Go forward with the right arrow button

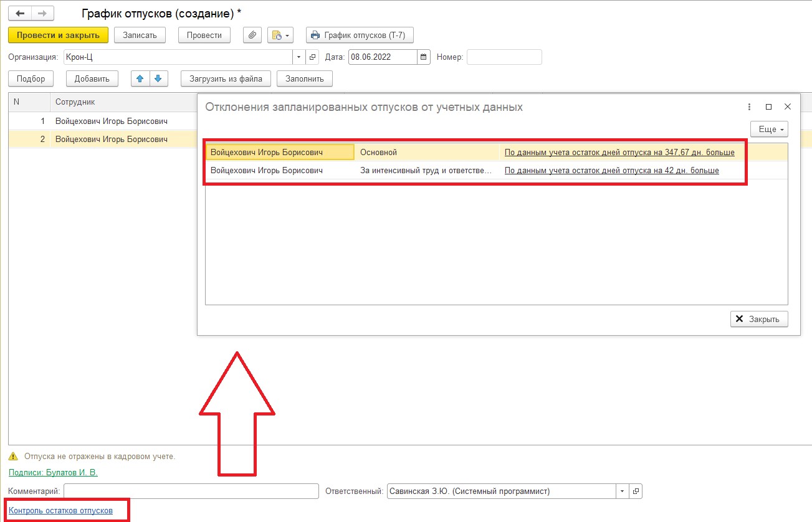[x=42, y=13]
